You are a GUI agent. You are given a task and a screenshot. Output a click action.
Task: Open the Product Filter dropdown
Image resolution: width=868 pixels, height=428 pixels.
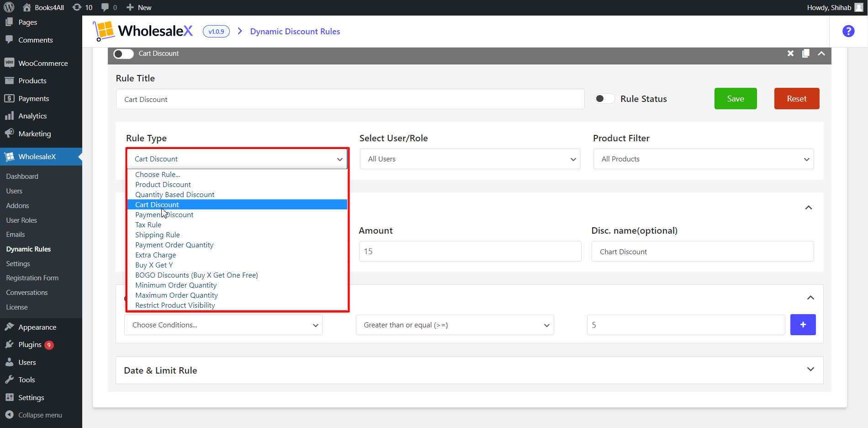pos(704,159)
